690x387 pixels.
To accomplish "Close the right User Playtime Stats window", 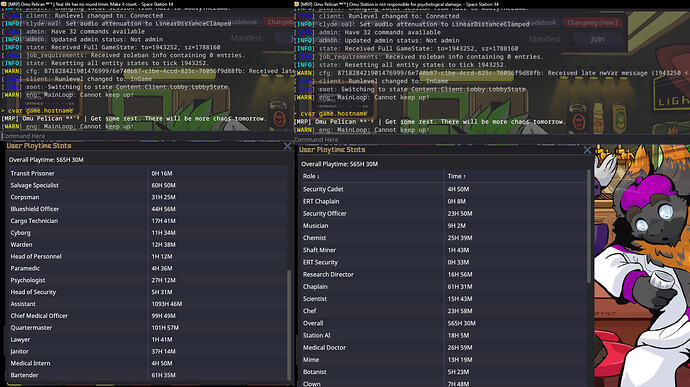I will tap(587, 150).
